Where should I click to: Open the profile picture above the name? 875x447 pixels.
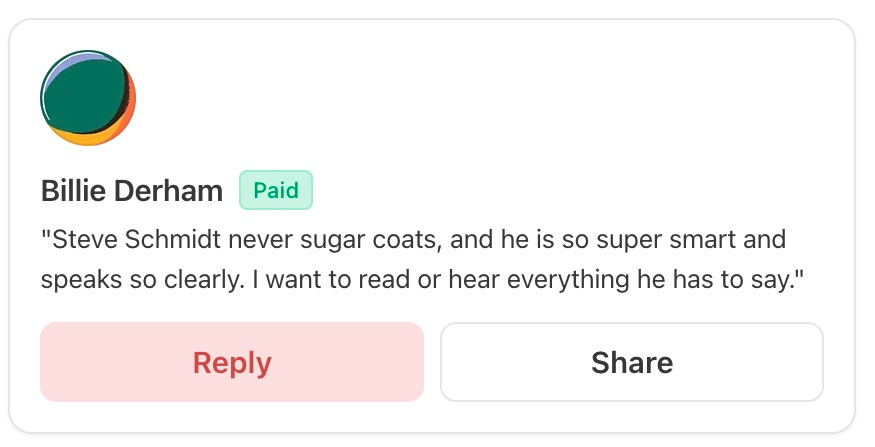88,98
